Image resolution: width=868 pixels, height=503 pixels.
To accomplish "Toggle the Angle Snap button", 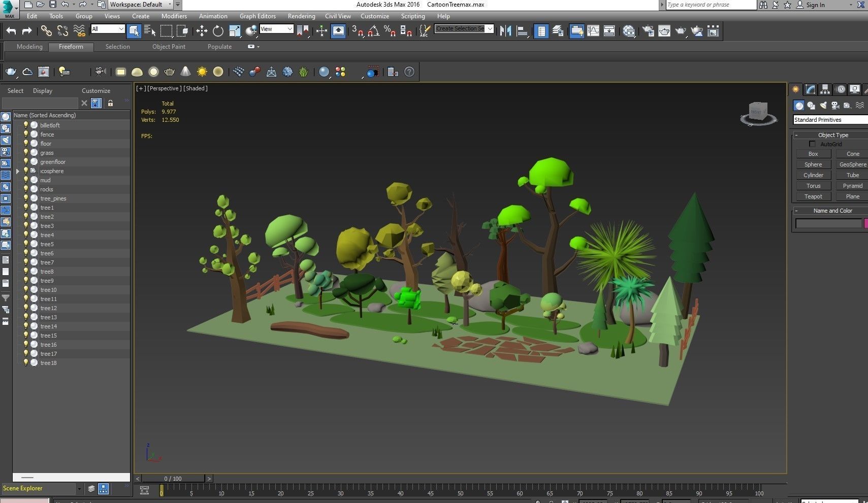I will [373, 31].
